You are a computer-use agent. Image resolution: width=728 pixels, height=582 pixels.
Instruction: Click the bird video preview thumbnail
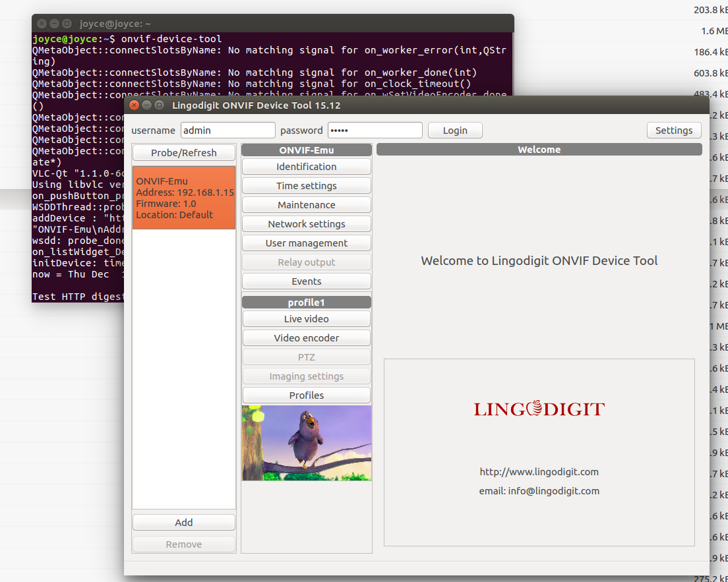pos(307,443)
